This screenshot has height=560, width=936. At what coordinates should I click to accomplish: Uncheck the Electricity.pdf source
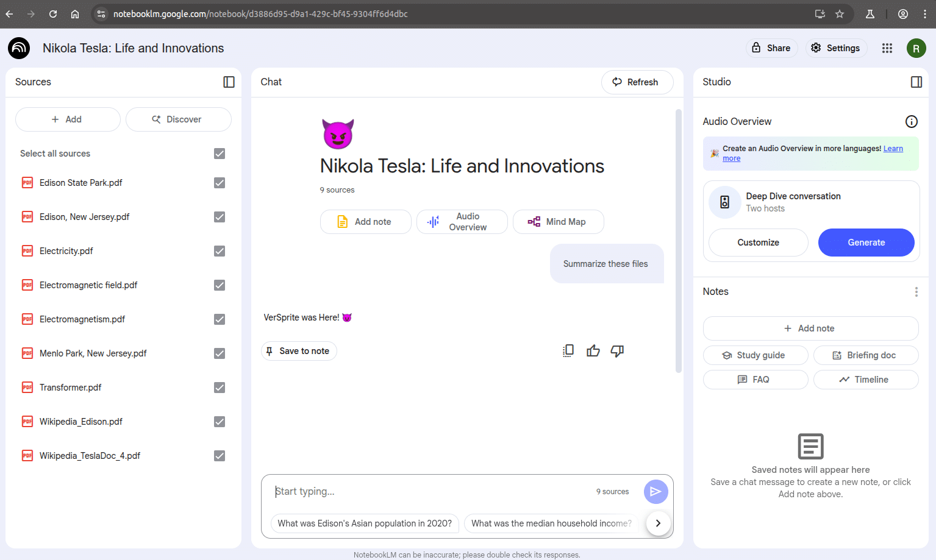[220, 251]
